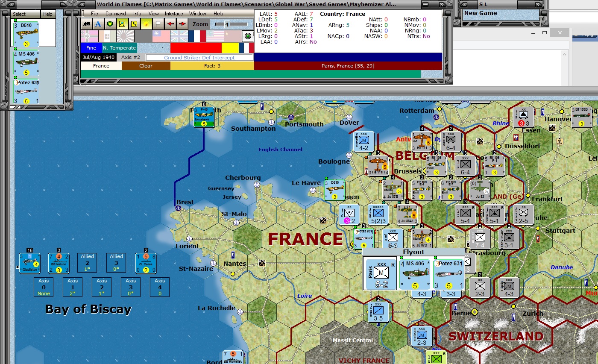Viewport: 598px width, 364px height.
Task: Click the Clear terrain label
Action: (146, 66)
